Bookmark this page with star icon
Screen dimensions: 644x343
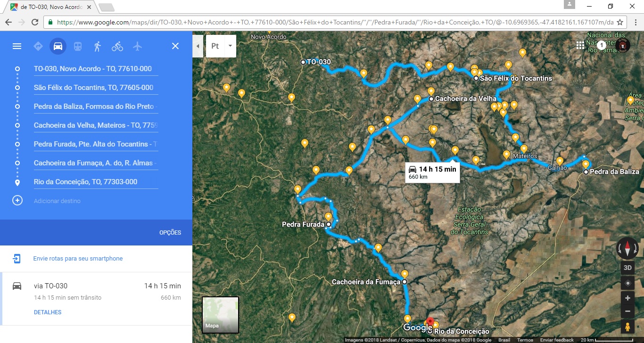tap(620, 22)
